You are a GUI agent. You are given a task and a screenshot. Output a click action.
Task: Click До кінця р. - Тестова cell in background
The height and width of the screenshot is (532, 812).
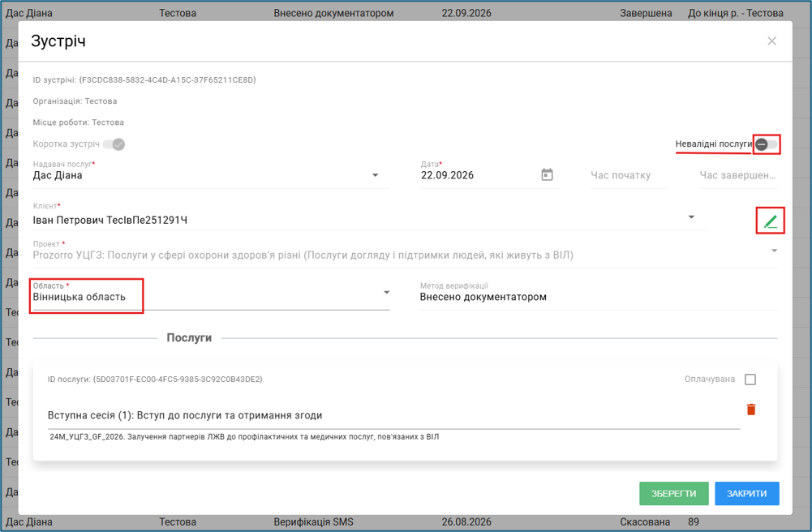coord(736,13)
